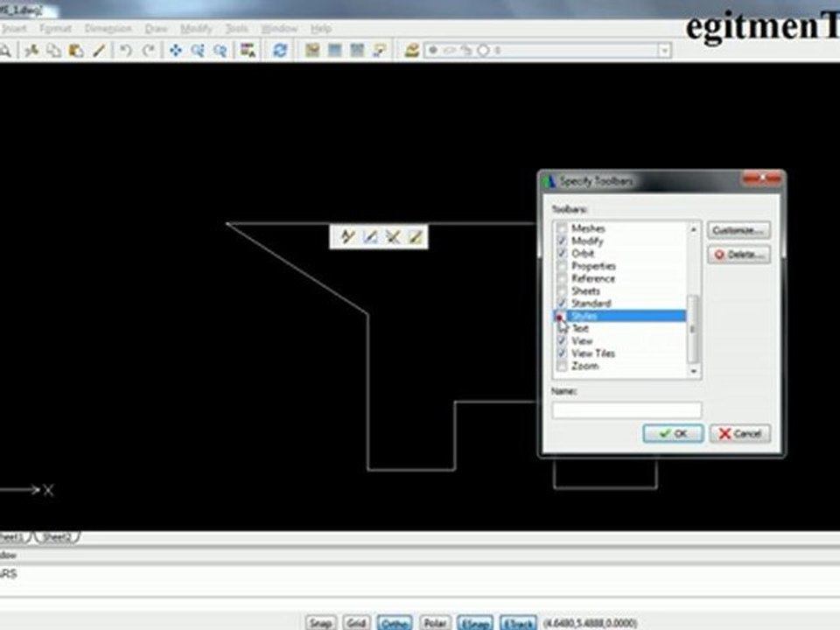Open the Dimension menu

[108, 28]
